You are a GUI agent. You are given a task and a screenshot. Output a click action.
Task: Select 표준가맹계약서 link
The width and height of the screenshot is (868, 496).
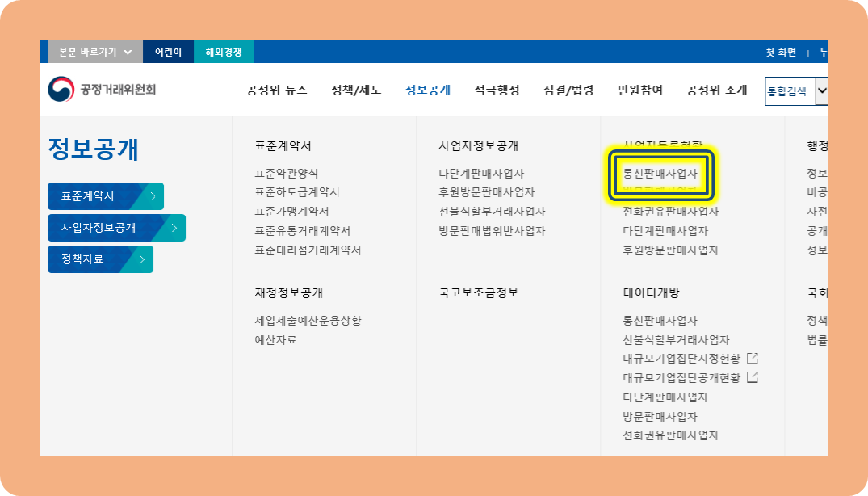click(291, 212)
